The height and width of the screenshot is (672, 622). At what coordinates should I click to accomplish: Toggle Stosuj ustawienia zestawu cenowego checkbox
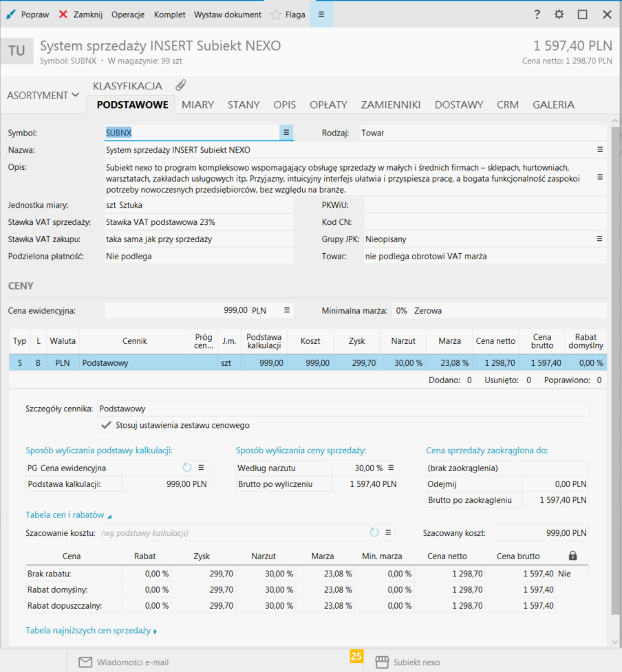[x=106, y=425]
